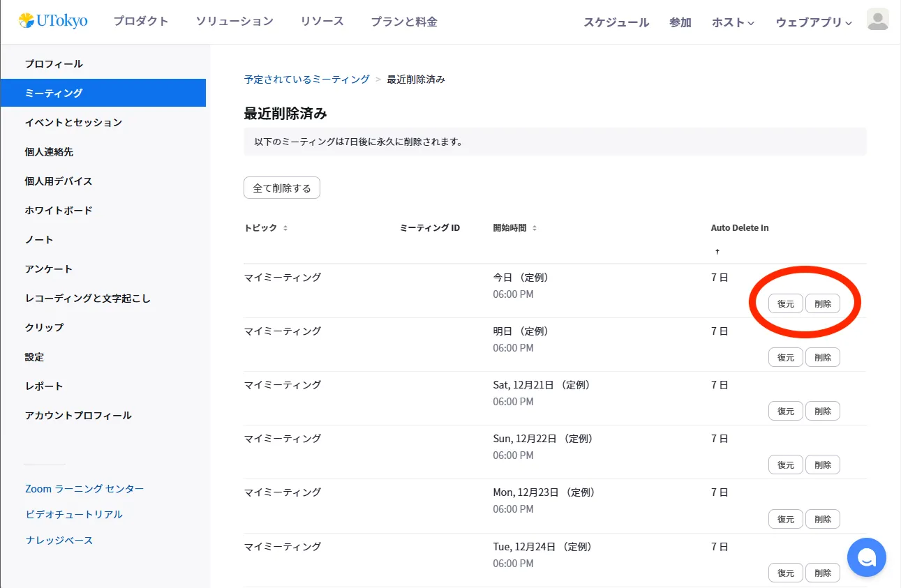Screen dimensions: 901x588
Task: Delete tomorrow's meeting with 削除
Action: pyautogui.click(x=823, y=357)
